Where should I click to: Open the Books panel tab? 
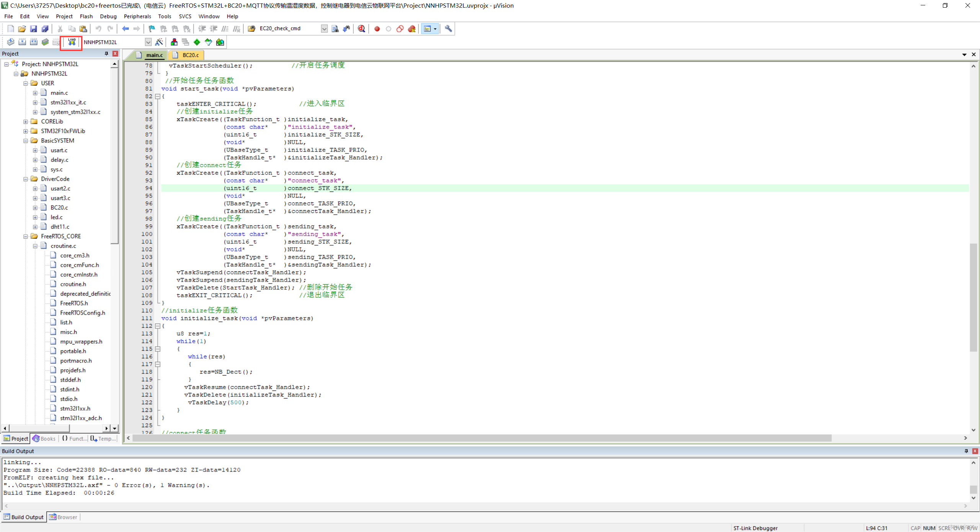point(44,439)
